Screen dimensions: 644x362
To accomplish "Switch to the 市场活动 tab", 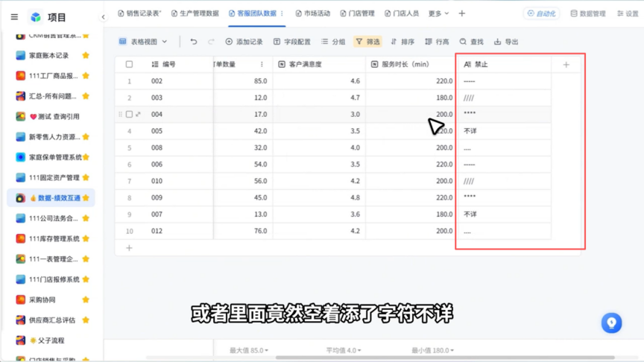I will (x=313, y=13).
